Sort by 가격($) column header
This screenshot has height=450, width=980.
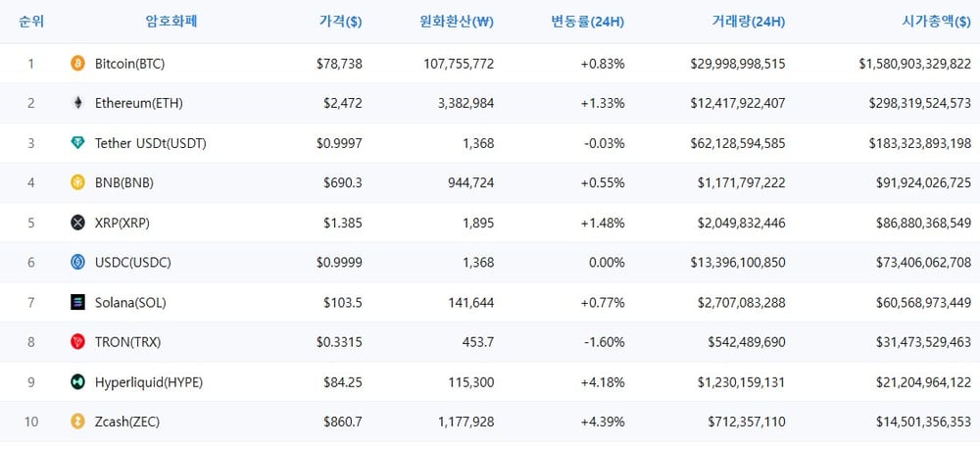[x=340, y=22]
